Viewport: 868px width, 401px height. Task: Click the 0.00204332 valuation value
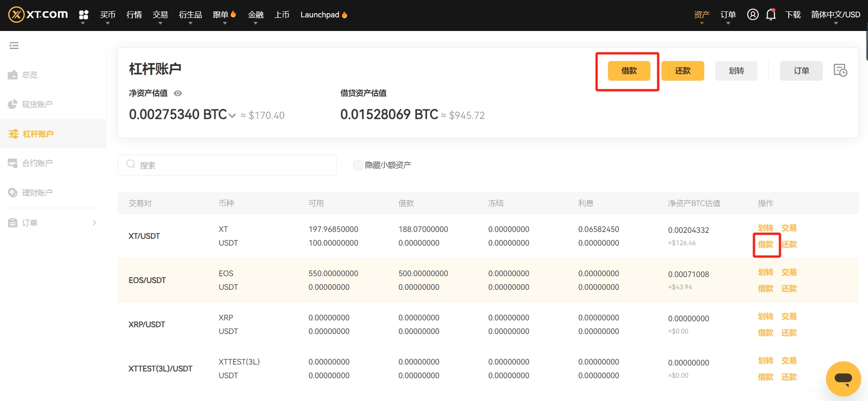[688, 230]
